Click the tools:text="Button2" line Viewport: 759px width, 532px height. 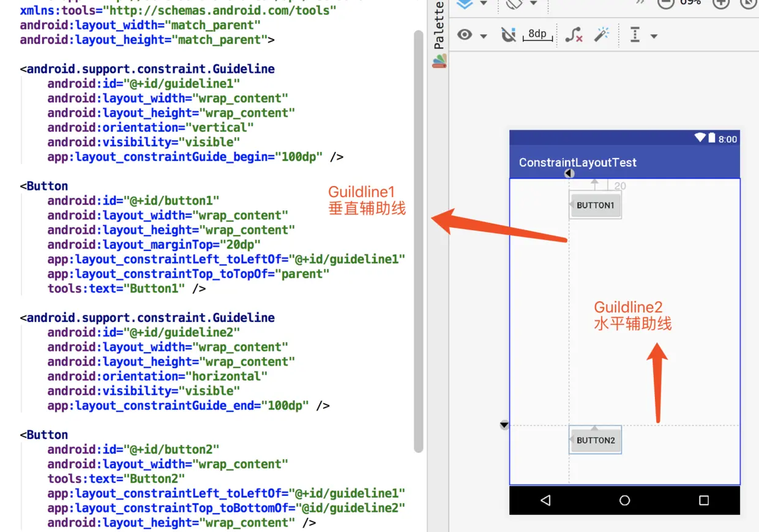click(116, 478)
